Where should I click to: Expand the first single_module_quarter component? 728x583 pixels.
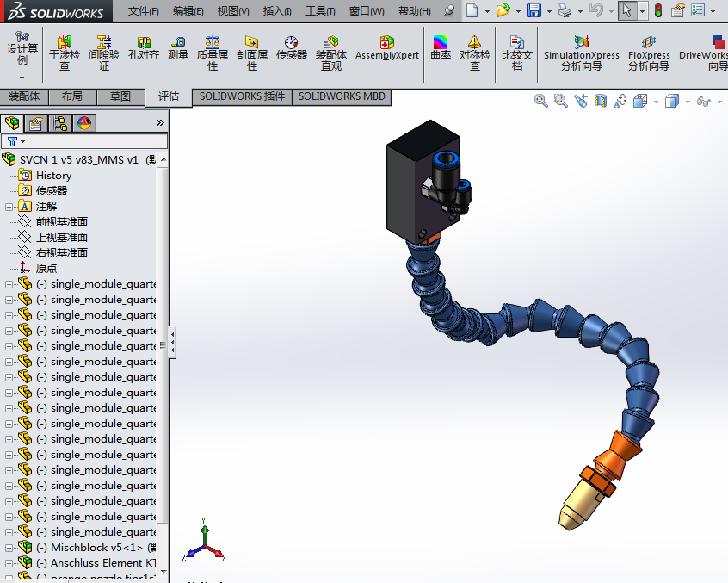point(9,284)
